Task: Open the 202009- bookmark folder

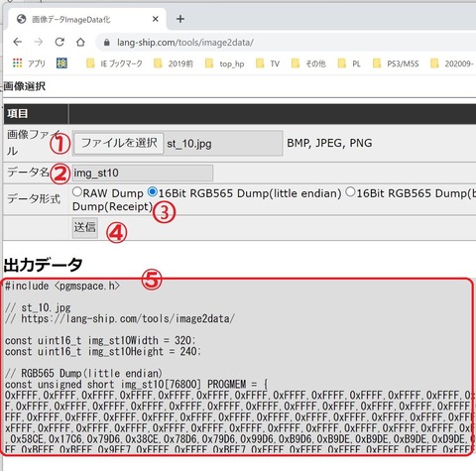Action: (x=452, y=63)
